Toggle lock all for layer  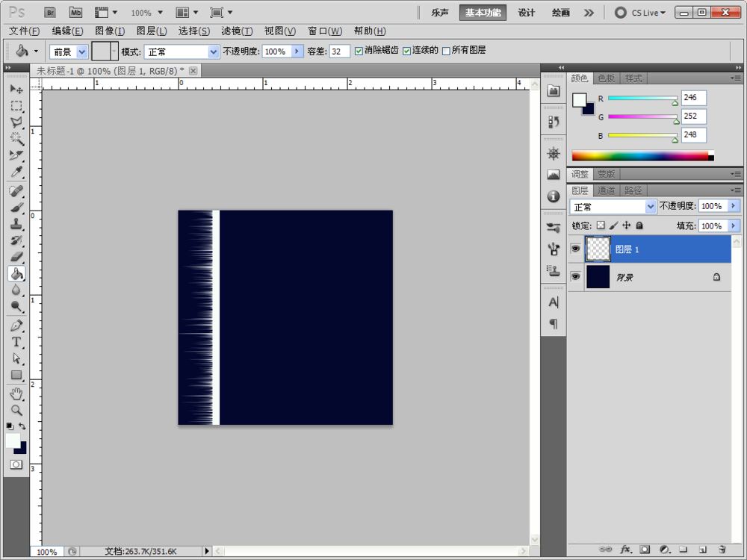tap(639, 225)
